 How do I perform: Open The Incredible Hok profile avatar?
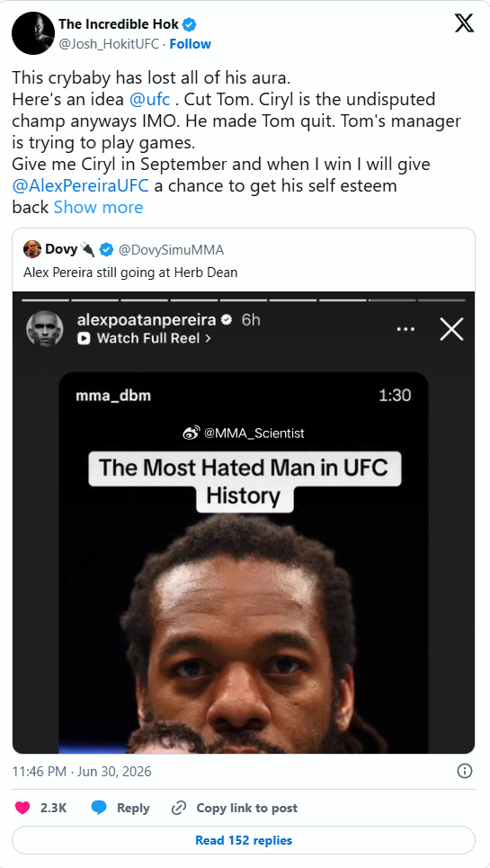(33, 33)
